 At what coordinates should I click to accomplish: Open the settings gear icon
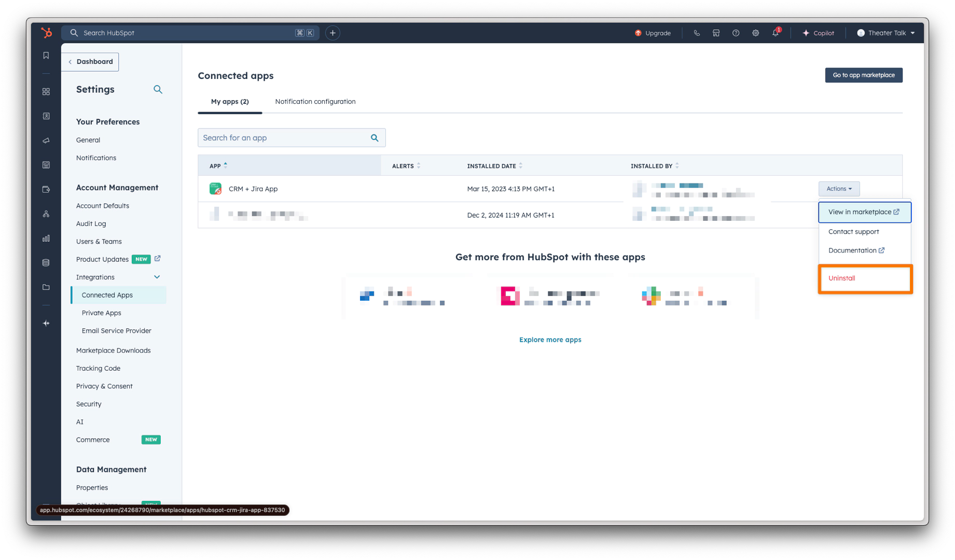755,33
